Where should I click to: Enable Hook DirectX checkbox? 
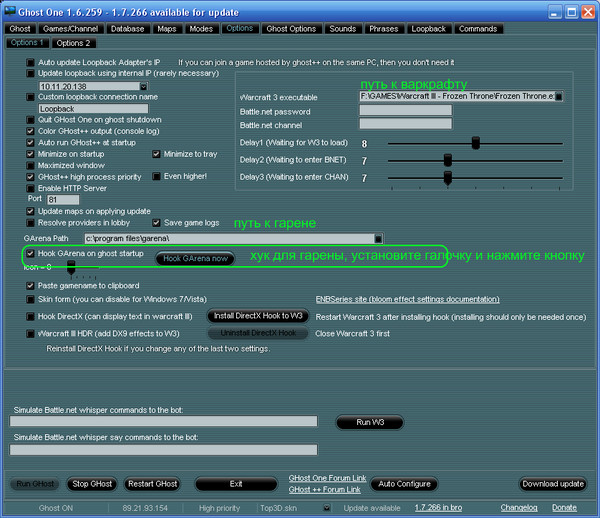[30, 316]
